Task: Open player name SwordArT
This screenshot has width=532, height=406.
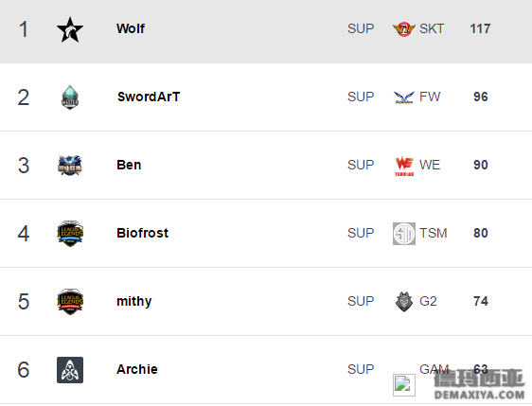Action: (149, 97)
